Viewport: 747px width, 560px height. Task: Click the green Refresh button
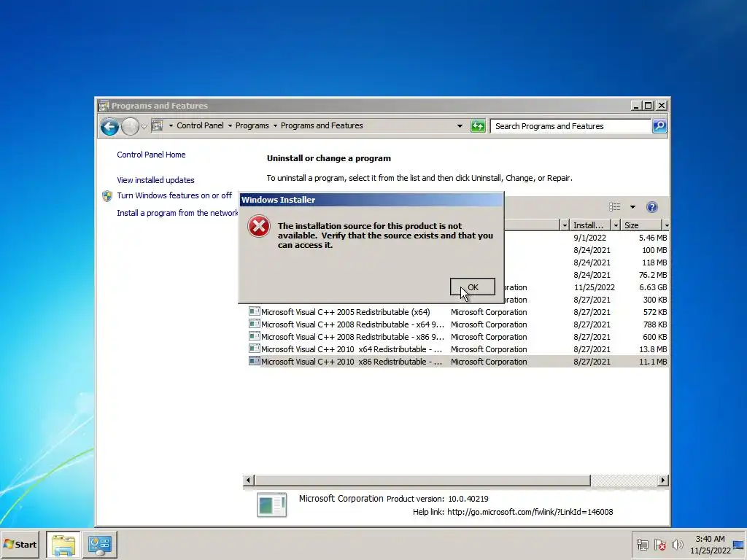477,126
